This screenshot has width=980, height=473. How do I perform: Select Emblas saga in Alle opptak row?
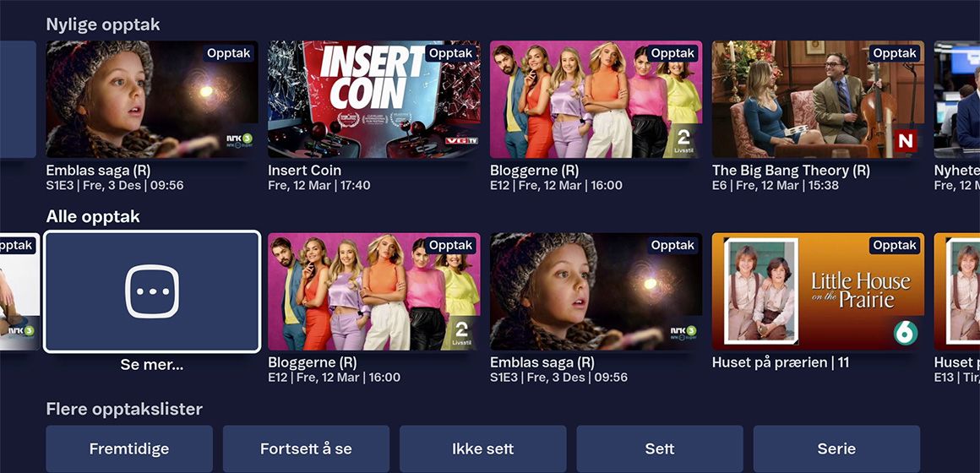[596, 291]
